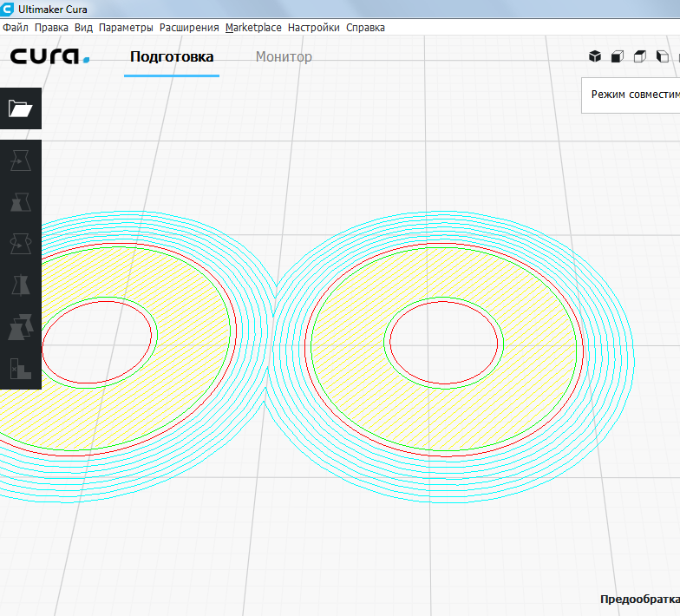Open the Marketplace menu
The image size is (680, 616).
coord(253,28)
